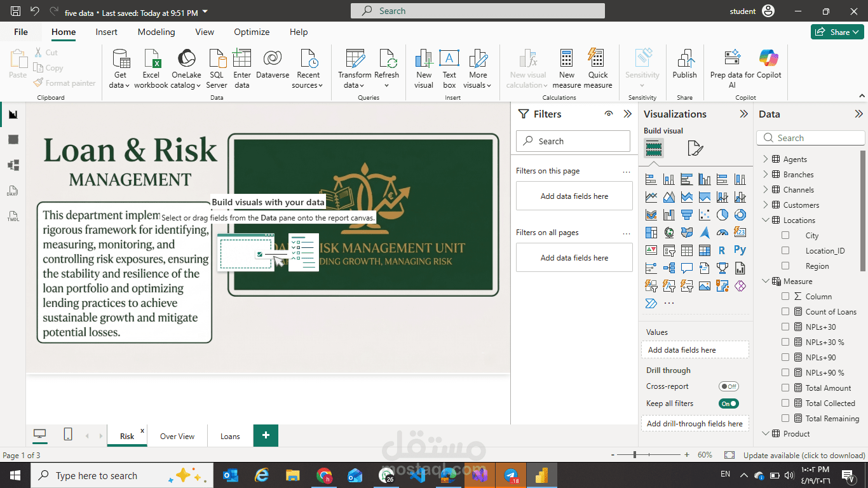Expand the Product table
Image resolution: width=868 pixels, height=488 pixels.
(766, 433)
